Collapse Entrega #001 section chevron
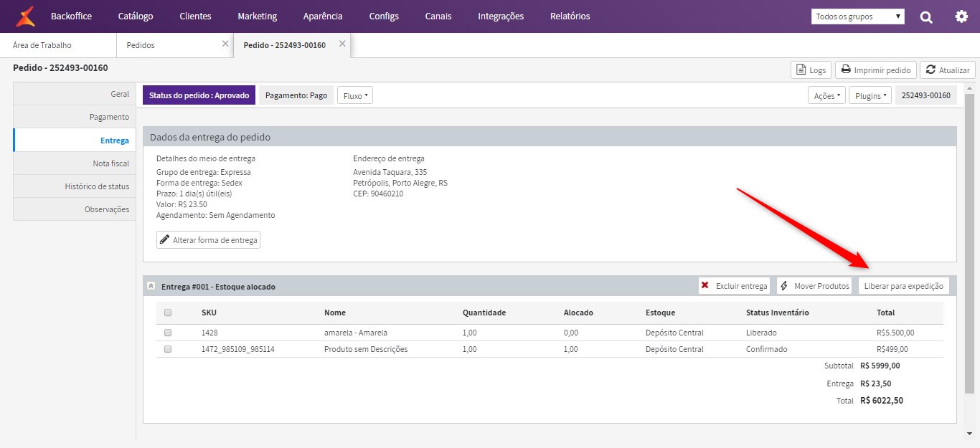980x448 pixels. [151, 285]
